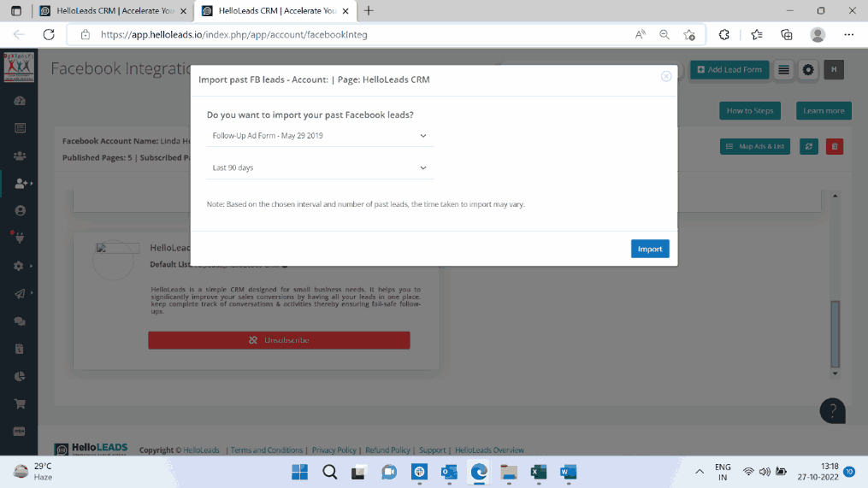
Task: Click the How to Steps button
Action: 750,110
